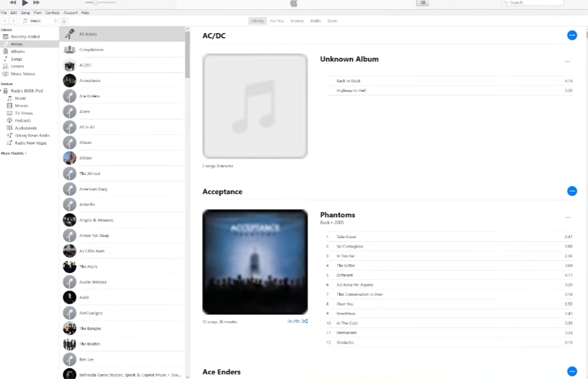Click the Next track fast-forward button

point(36,2)
